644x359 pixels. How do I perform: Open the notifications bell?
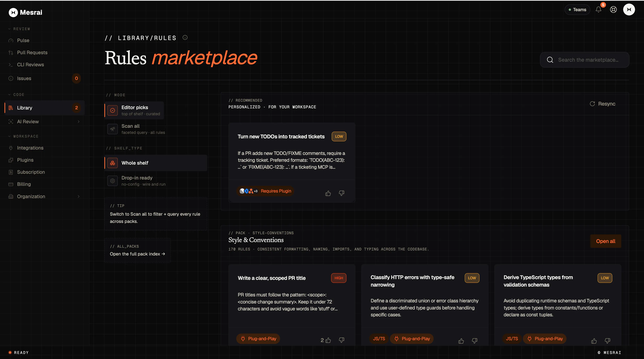pyautogui.click(x=598, y=9)
